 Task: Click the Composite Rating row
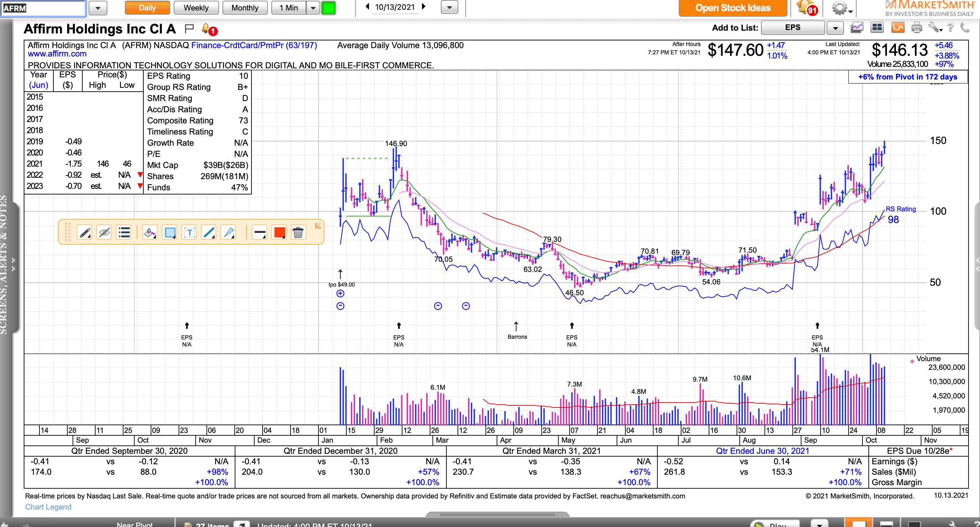(197, 121)
